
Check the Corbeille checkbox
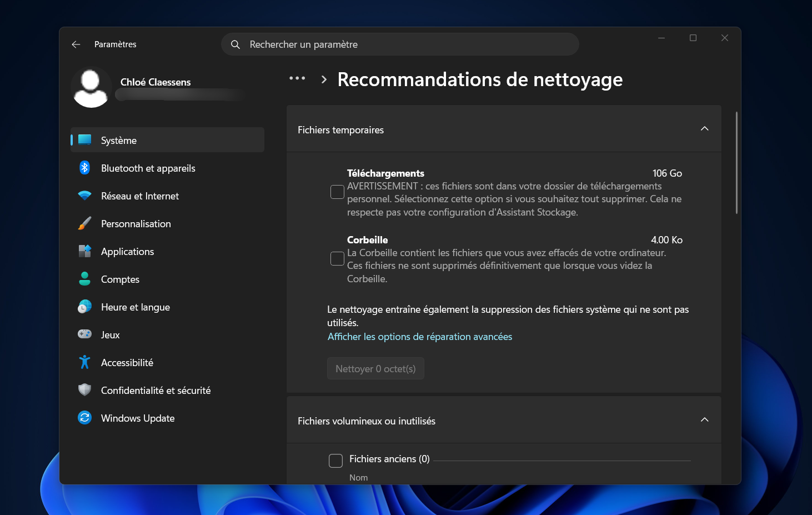pos(337,259)
